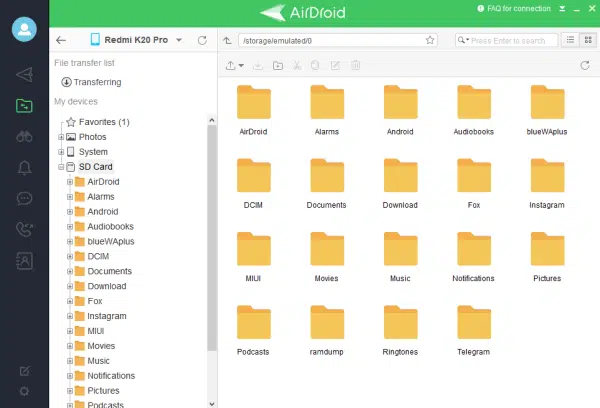Select the Pictures folder in grid
Image resolution: width=600 pixels, height=408 pixels.
(x=547, y=257)
